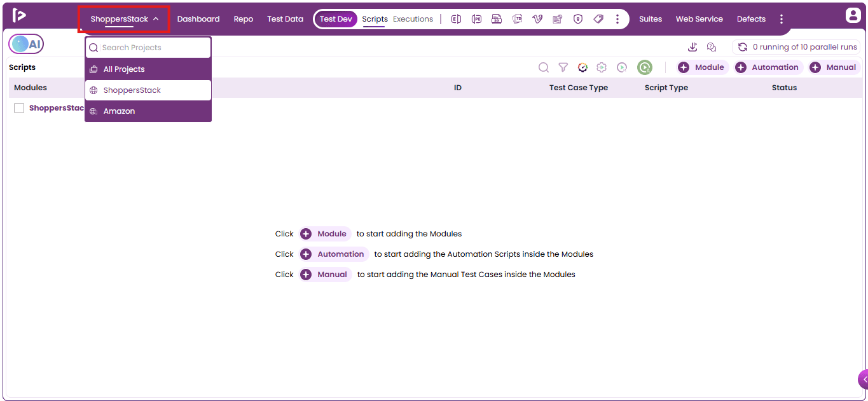Select the Executions sub-tab
The width and height of the screenshot is (868, 401).
click(413, 19)
